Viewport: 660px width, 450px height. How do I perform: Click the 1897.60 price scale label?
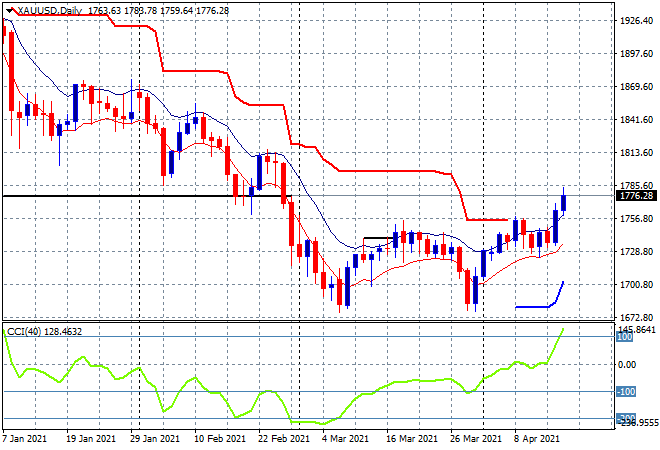click(x=636, y=54)
